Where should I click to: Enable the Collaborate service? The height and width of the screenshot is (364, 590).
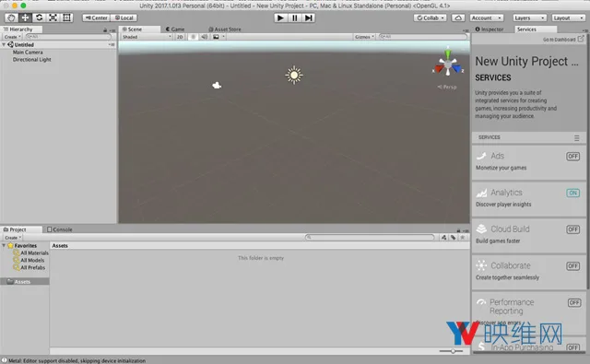(572, 266)
